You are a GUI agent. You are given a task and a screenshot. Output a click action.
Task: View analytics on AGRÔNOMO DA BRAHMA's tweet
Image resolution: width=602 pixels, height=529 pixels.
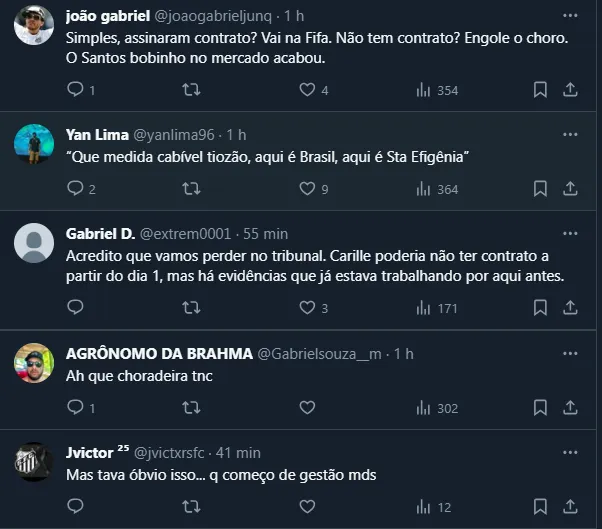point(422,408)
